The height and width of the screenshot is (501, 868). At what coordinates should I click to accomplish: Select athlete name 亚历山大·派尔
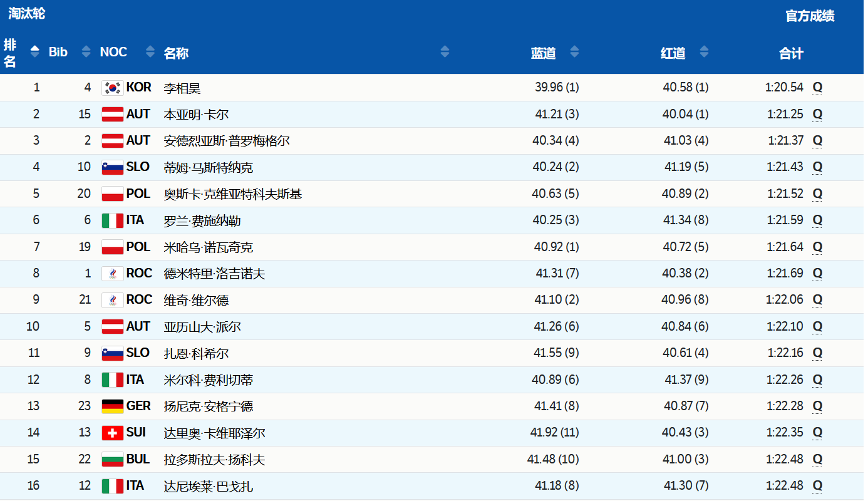(x=202, y=328)
